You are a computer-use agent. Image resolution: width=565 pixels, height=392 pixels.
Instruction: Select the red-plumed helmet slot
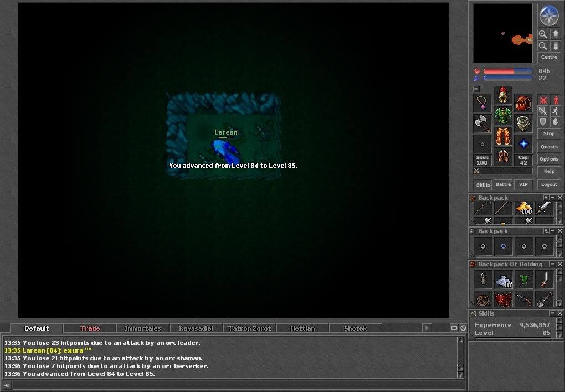point(502,95)
